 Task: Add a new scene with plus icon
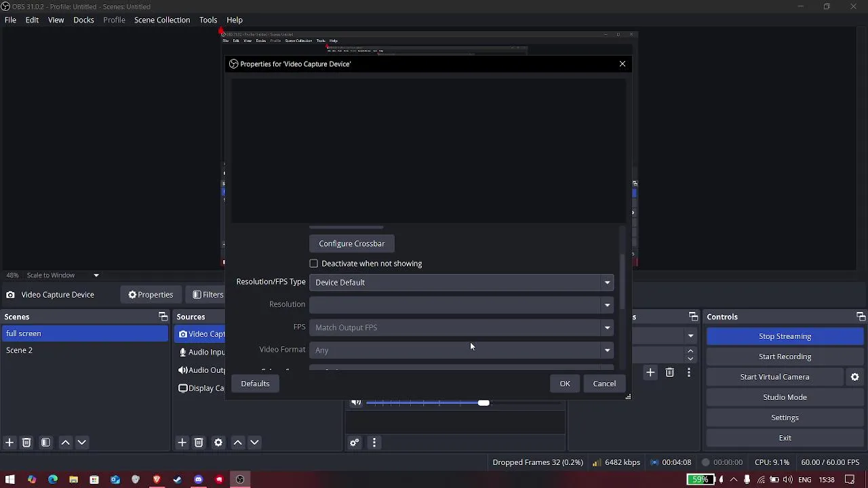pyautogui.click(x=9, y=443)
